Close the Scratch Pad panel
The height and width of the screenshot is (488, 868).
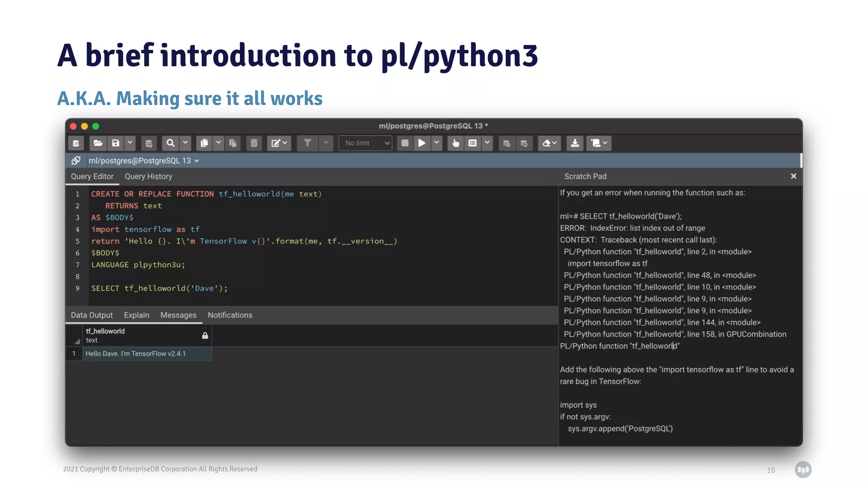point(793,176)
